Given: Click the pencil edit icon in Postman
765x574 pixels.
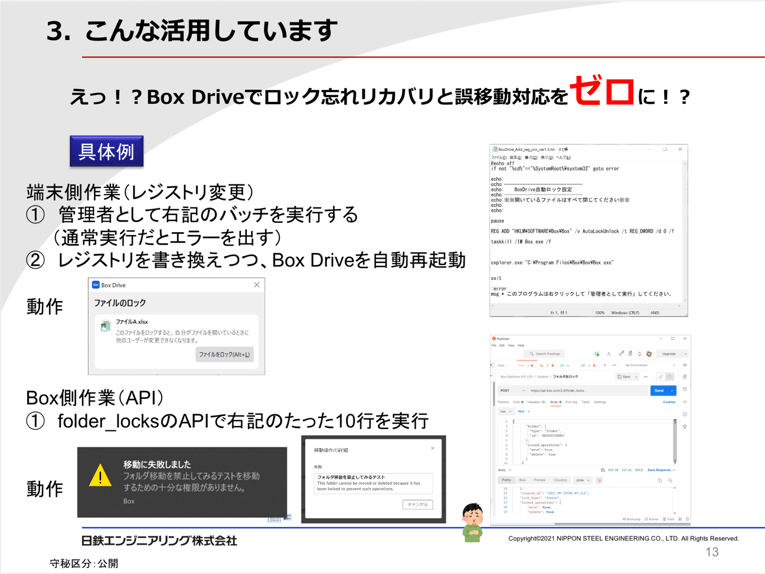Looking at the screenshot, I should pyautogui.click(x=661, y=376).
